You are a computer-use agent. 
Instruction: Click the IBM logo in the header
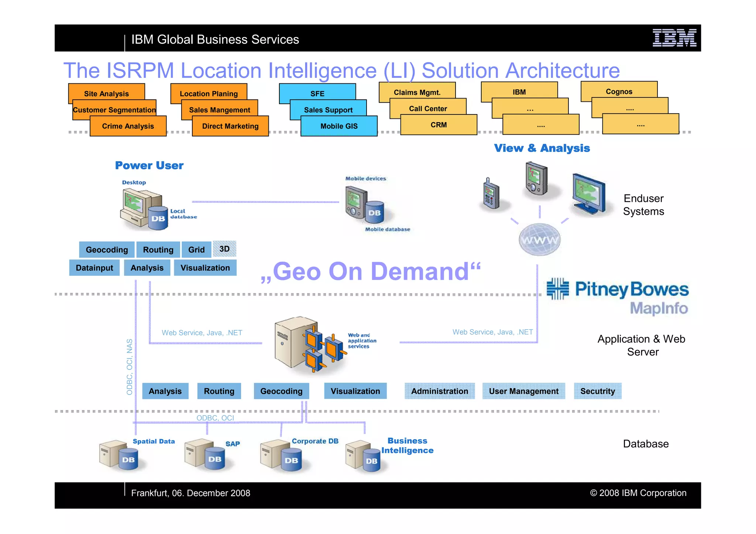[674, 38]
